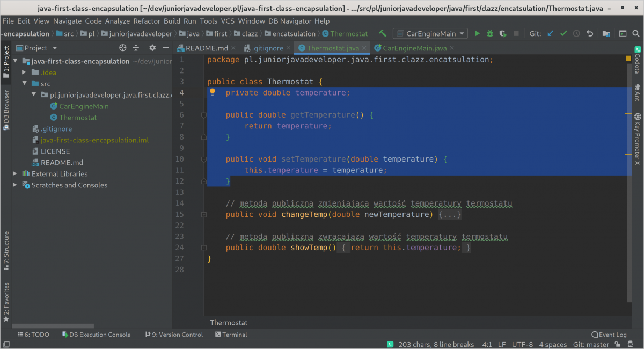Toggle the Terminal tool window
Image resolution: width=644 pixels, height=349 pixels.
pos(231,335)
